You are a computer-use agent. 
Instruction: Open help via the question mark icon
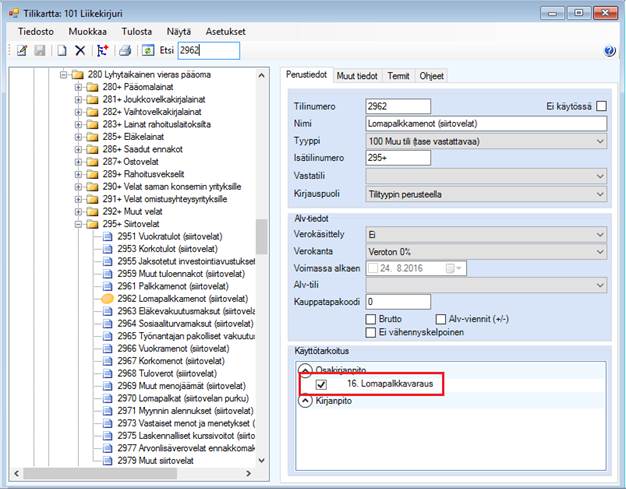(610, 51)
